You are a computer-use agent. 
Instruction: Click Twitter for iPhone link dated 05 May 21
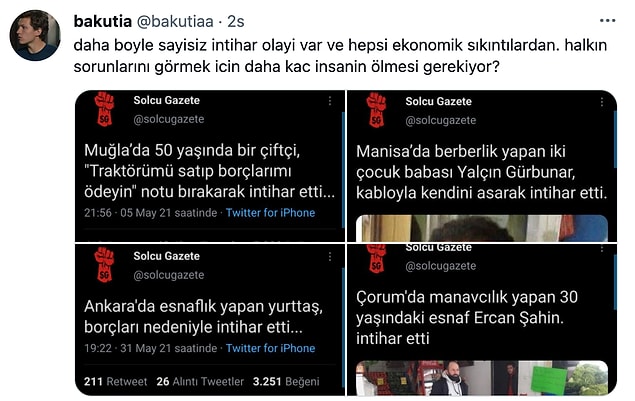point(270,213)
